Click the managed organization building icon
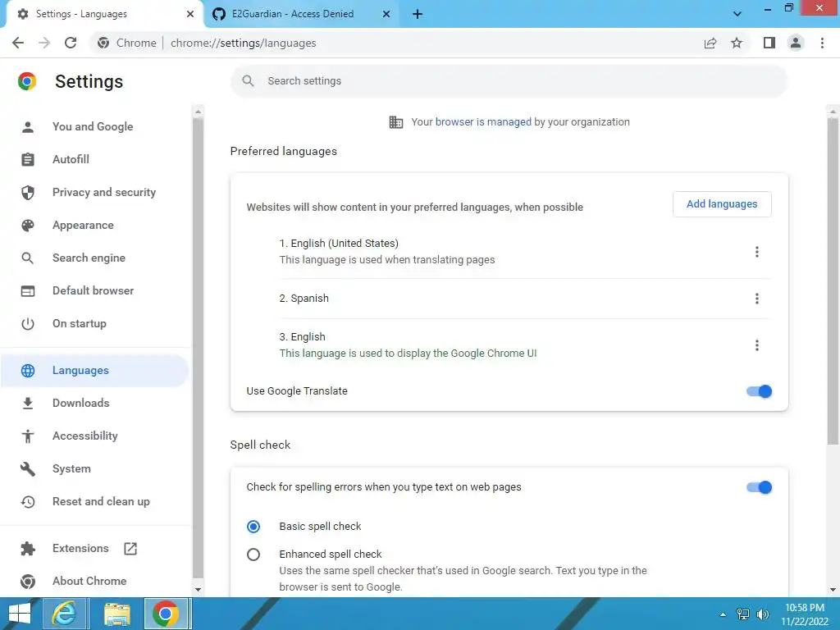This screenshot has height=630, width=840. (x=396, y=122)
